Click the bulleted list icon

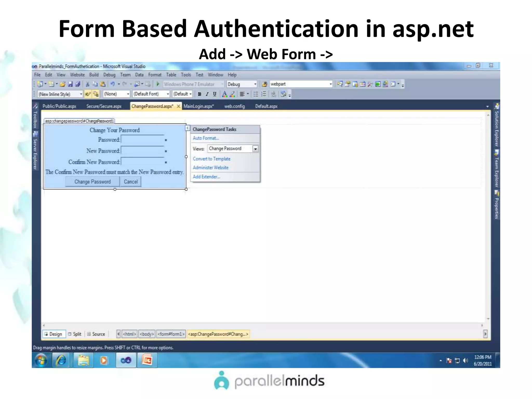coord(256,94)
